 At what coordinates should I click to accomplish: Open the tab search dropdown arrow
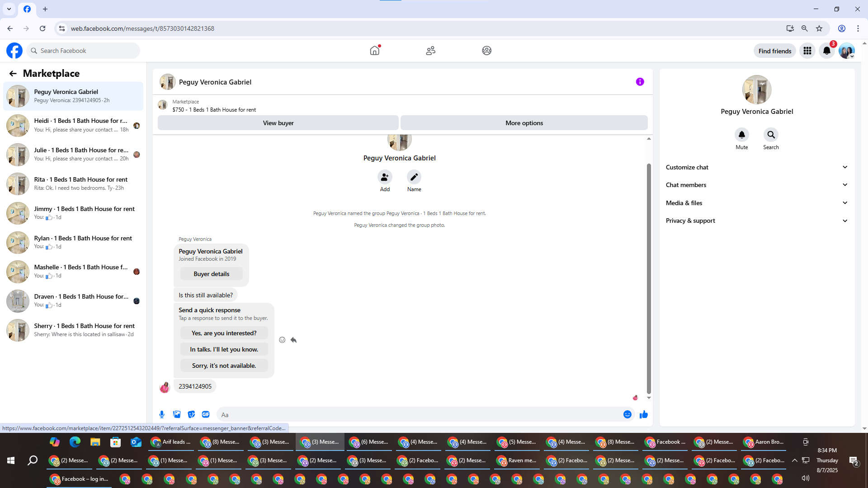(9, 9)
